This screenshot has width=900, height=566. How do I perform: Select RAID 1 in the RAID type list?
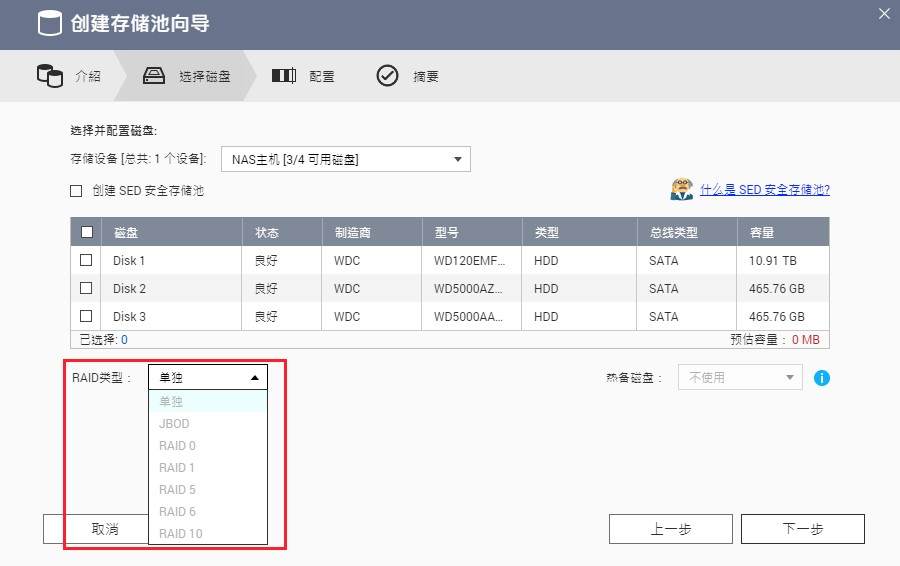[208, 467]
